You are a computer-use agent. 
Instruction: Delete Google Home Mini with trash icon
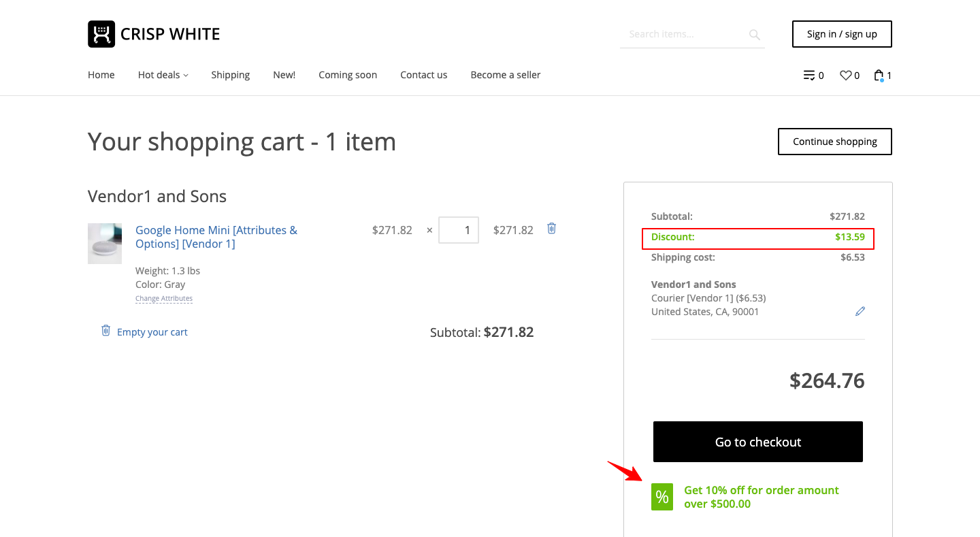pos(552,229)
